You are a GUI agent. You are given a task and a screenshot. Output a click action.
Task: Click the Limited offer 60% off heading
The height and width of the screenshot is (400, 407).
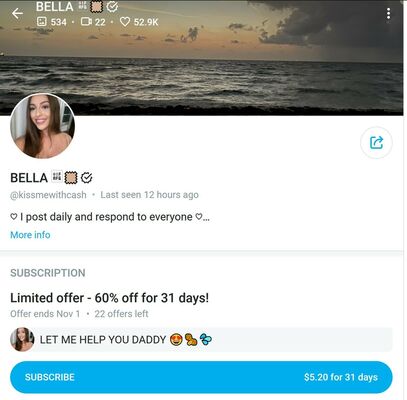(x=110, y=298)
